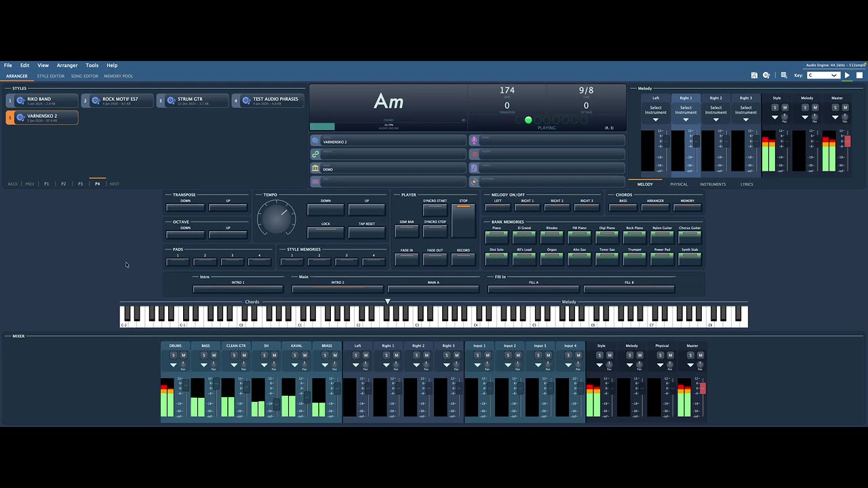The image size is (868, 488).
Task: Click the RIKO BAND style icon
Action: pyautogui.click(x=20, y=100)
